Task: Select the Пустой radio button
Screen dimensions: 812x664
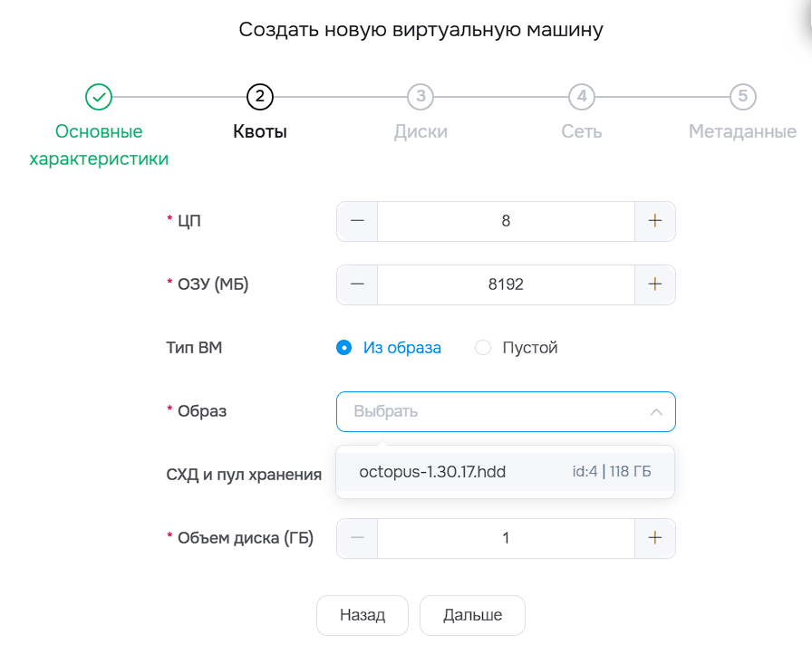Action: pyautogui.click(x=483, y=348)
